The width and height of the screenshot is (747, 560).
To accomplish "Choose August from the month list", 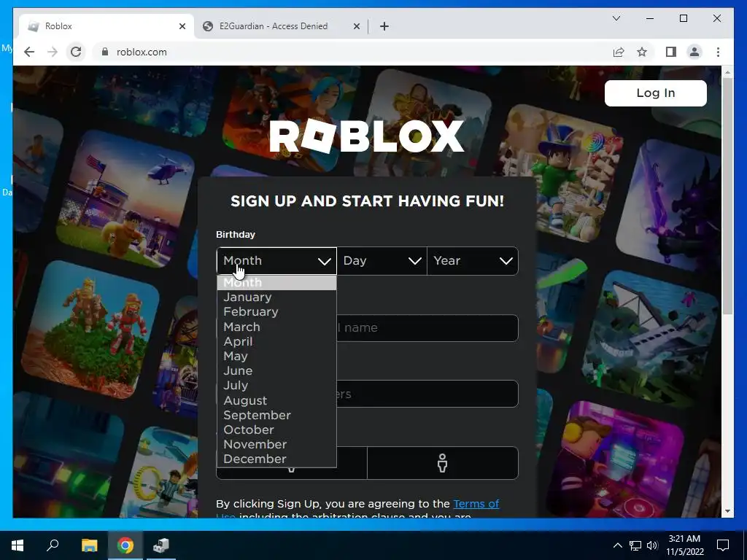I will [276, 400].
